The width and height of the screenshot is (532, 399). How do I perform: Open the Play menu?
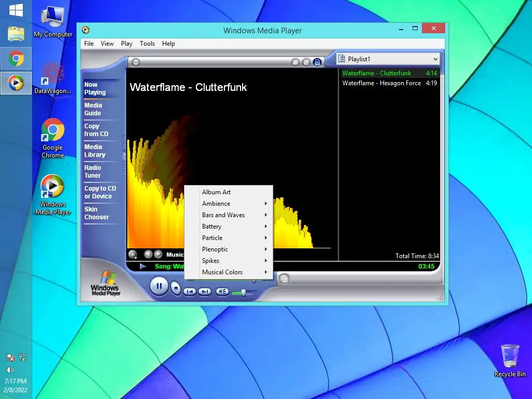[127, 44]
